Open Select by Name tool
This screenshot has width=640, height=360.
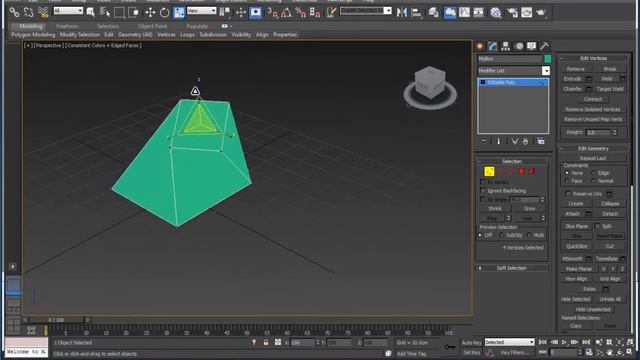[x=105, y=12]
